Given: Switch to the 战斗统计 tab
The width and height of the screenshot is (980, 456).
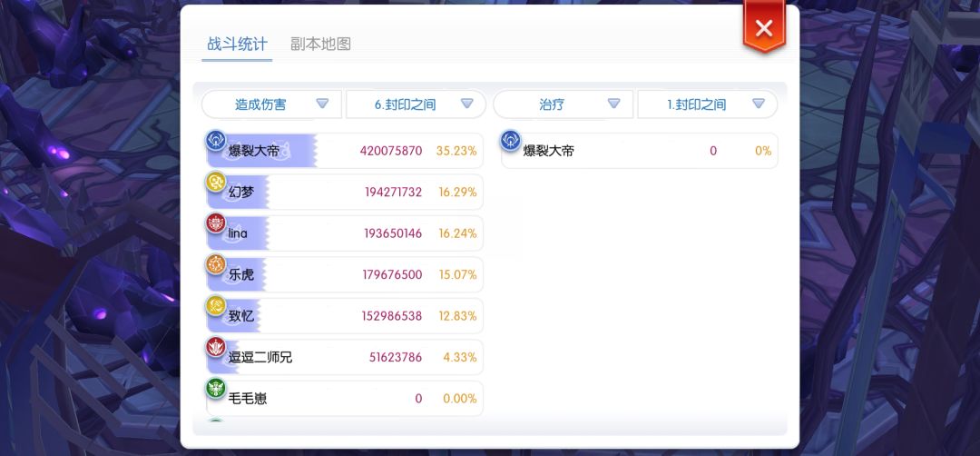Looking at the screenshot, I should point(237,44).
